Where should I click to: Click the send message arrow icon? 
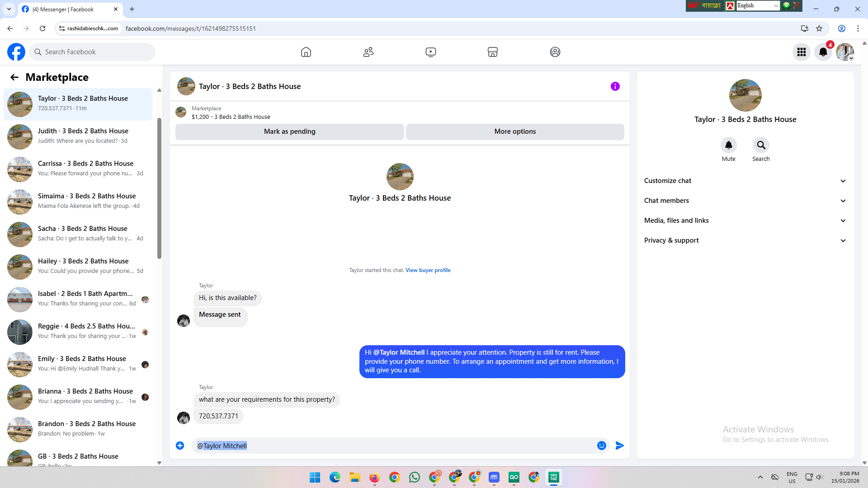pos(620,446)
